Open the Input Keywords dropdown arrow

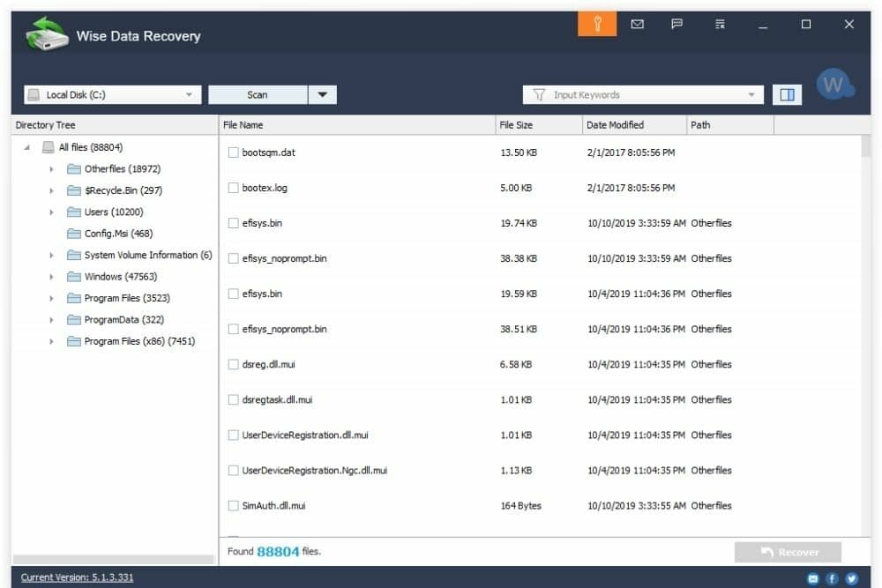(x=751, y=94)
